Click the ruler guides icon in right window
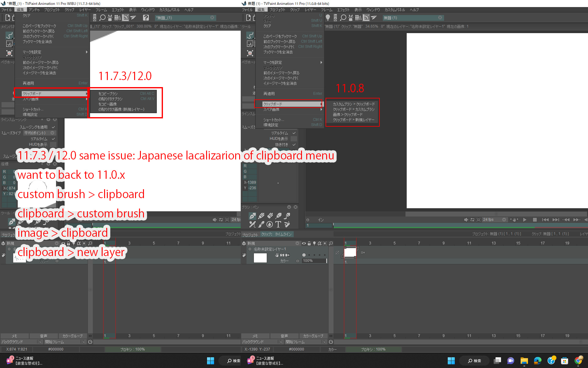Viewport: 588px width, 368px height. (366, 18)
